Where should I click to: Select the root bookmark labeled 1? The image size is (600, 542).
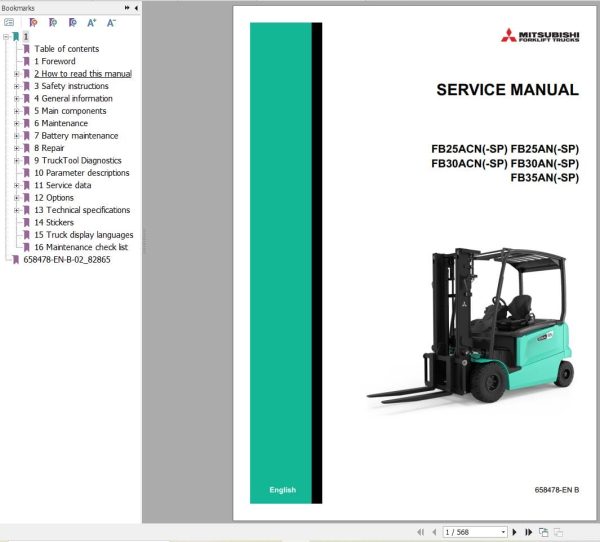pyautogui.click(x=26, y=37)
